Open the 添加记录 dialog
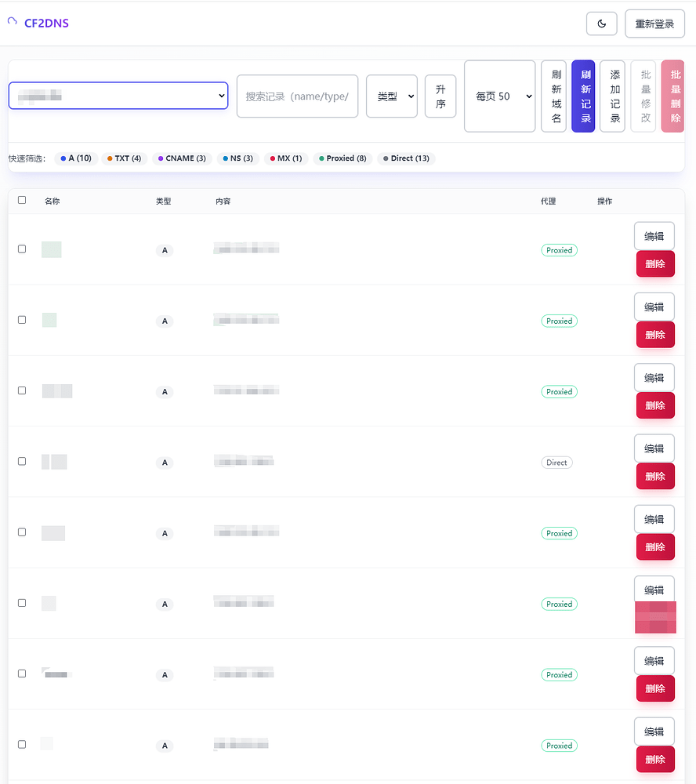 tap(612, 96)
